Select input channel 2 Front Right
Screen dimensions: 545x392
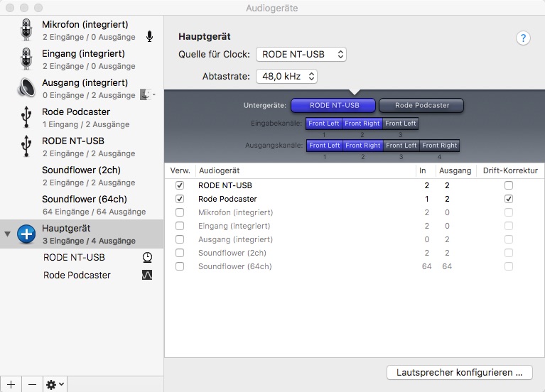click(x=362, y=124)
